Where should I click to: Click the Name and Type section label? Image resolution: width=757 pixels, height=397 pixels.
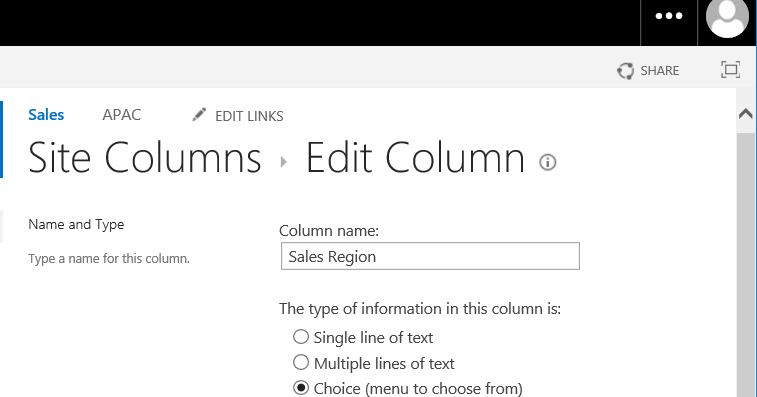click(x=76, y=225)
